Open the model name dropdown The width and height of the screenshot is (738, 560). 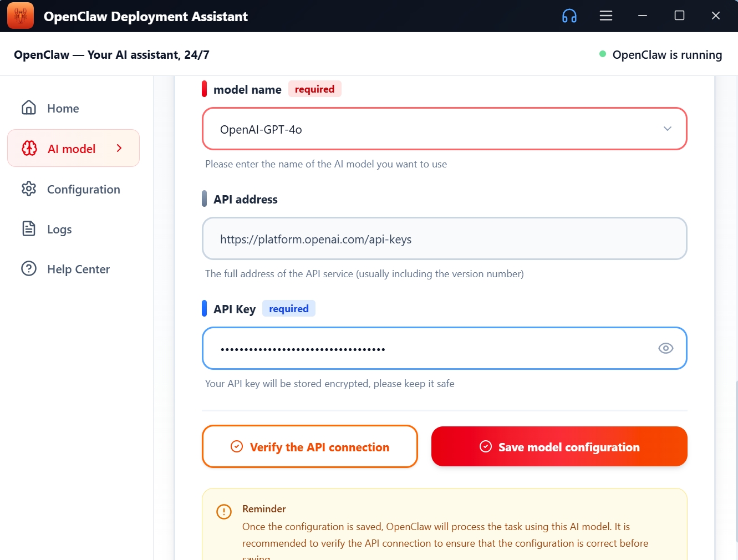click(667, 128)
